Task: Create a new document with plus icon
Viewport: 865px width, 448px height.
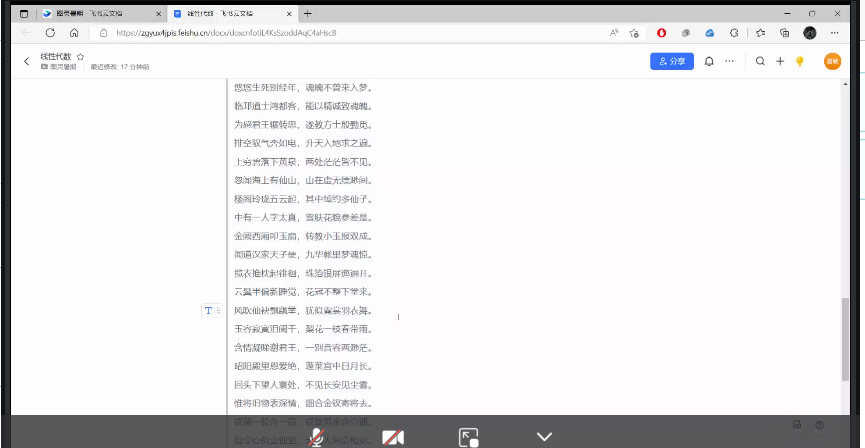Action: pyautogui.click(x=780, y=61)
